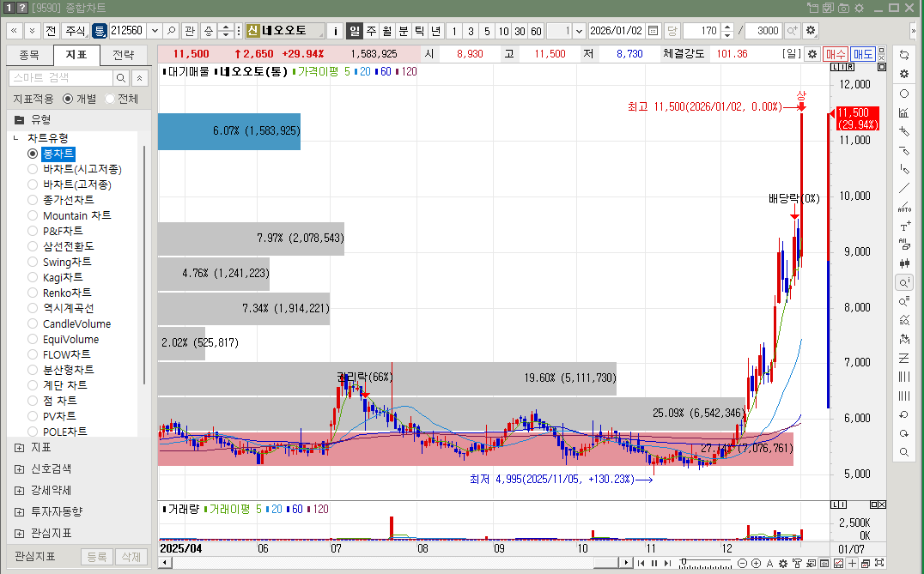924x574 pixels.
Task: Click the smart search input field
Action: [61, 78]
